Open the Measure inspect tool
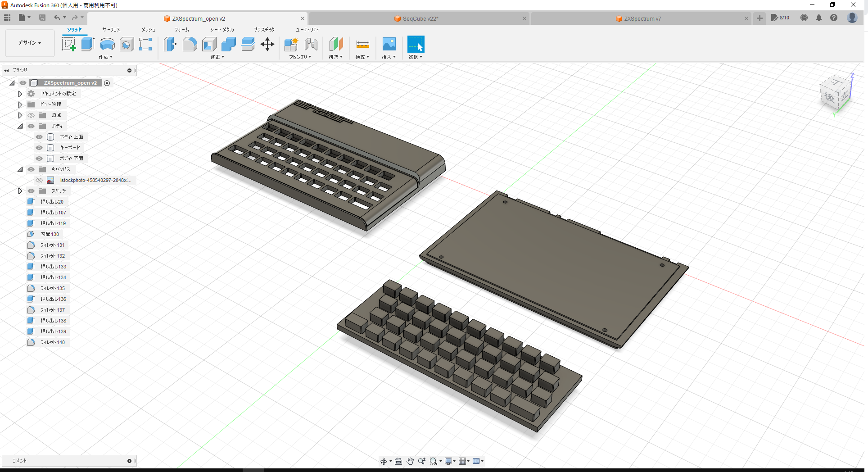Screen dimensions: 868x472 pos(362,44)
